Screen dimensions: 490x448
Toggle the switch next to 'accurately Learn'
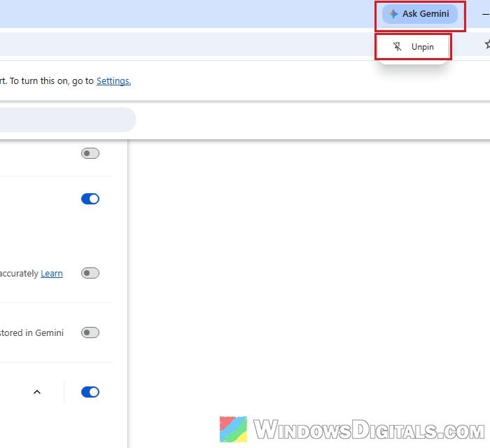(90, 273)
